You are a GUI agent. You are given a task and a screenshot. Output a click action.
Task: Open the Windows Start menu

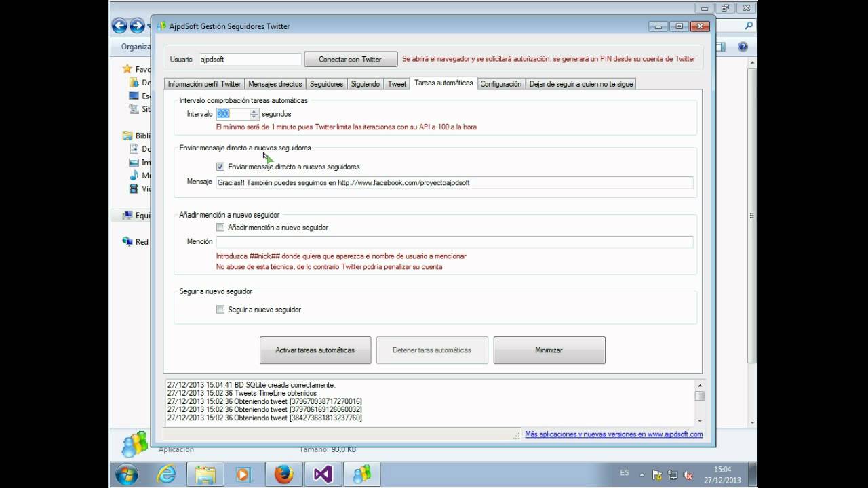127,474
